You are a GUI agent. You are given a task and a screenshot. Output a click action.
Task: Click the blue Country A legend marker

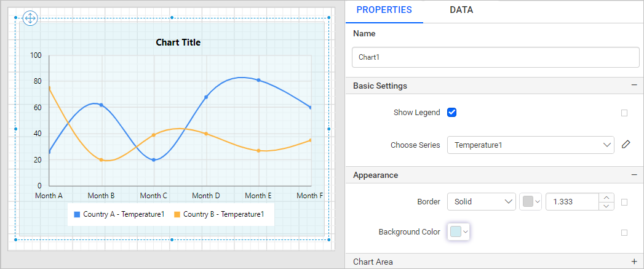point(77,214)
